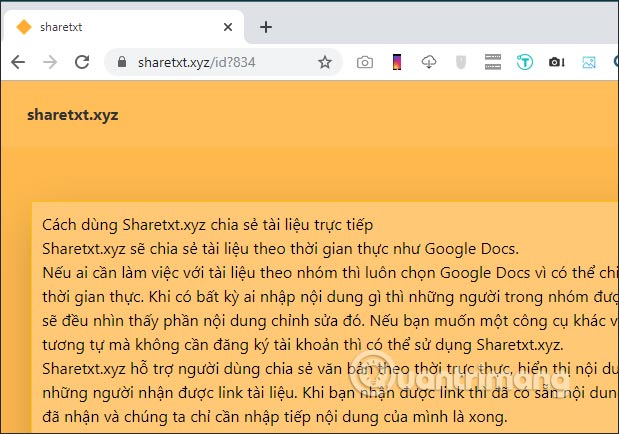Click the sharetxt.xyz site title link
Image resolution: width=619 pixels, height=434 pixels.
point(73,115)
